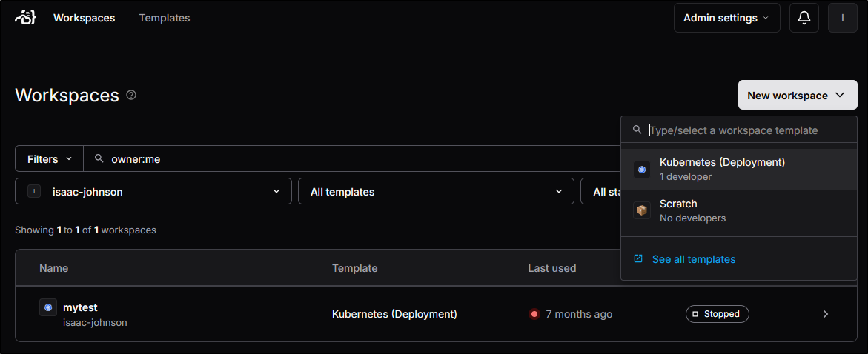This screenshot has width=868, height=354.
Task: Click the mytest workspace icon
Action: (48, 307)
